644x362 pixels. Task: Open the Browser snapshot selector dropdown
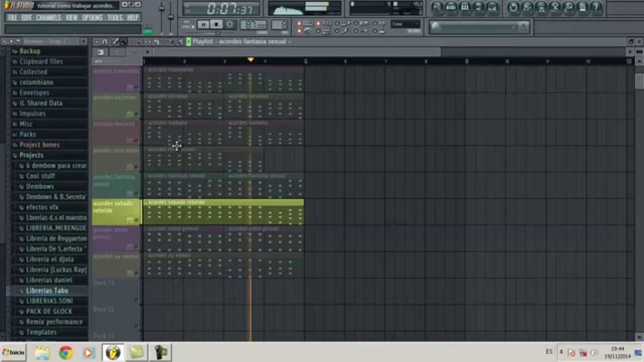click(x=45, y=41)
